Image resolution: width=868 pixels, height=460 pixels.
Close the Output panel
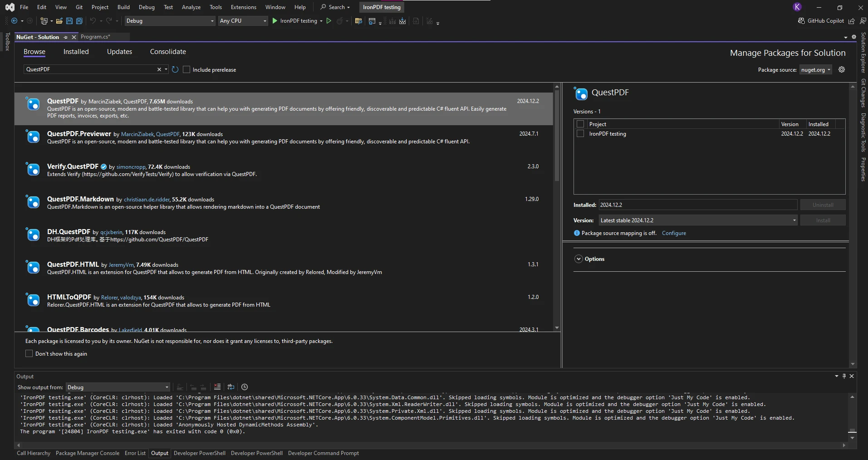coord(852,376)
